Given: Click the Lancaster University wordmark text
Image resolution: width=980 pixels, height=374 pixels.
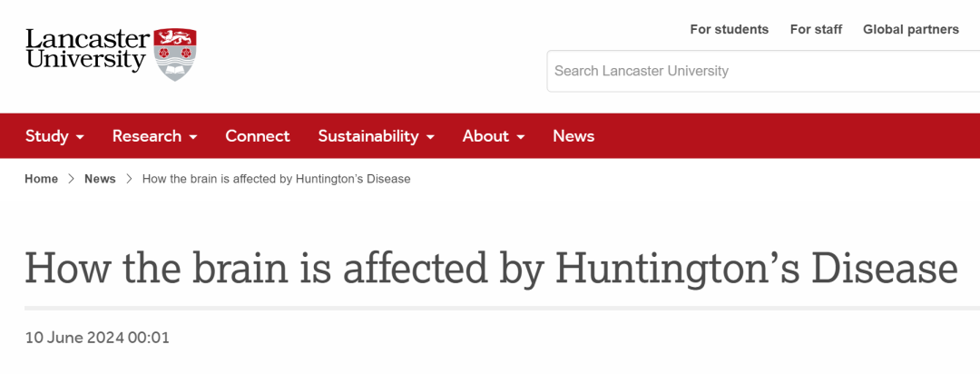Looking at the screenshot, I should [87, 50].
